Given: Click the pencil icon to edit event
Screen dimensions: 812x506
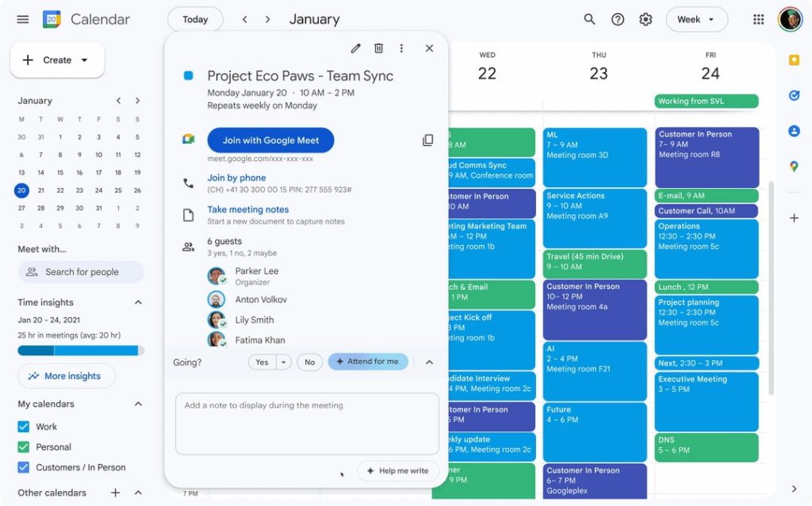Looking at the screenshot, I should point(356,48).
